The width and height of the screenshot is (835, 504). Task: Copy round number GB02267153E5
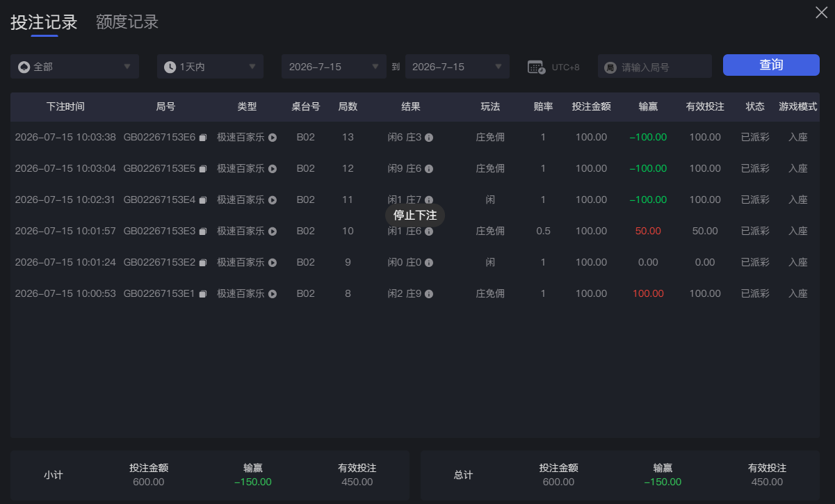click(203, 169)
